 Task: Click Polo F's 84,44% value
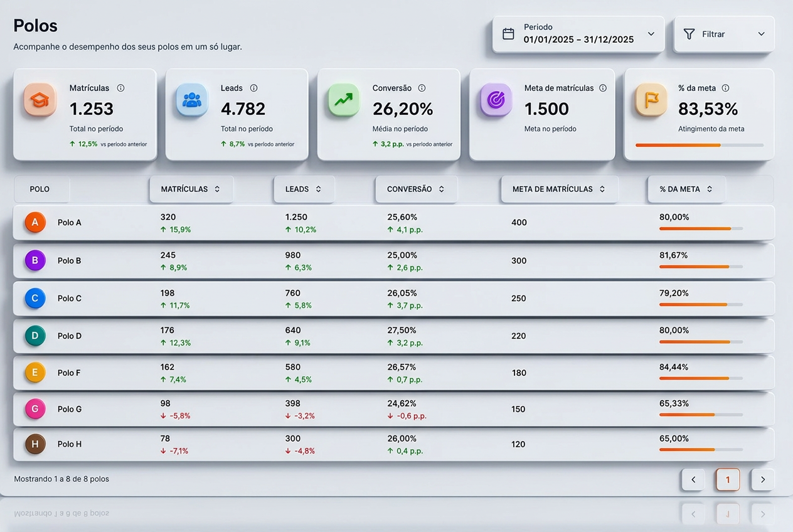674,367
